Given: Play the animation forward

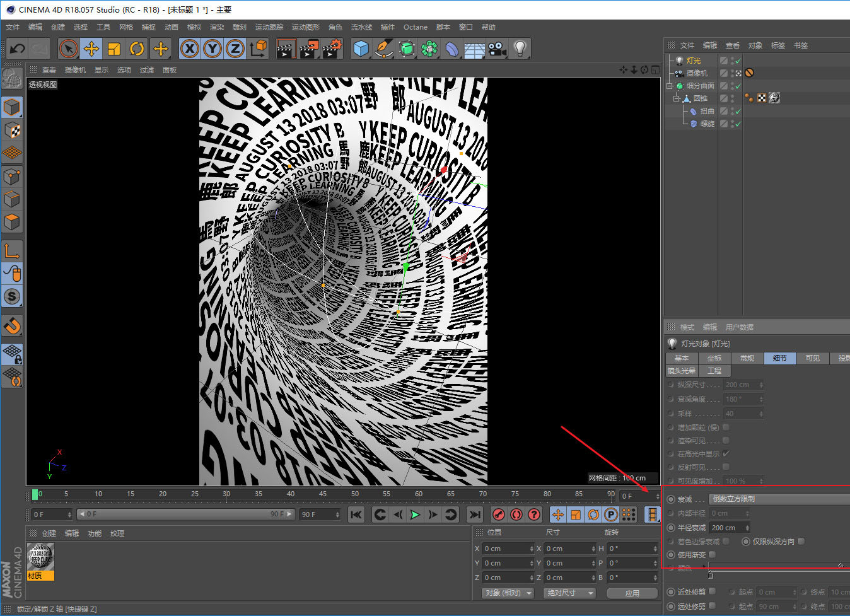Looking at the screenshot, I should [x=415, y=514].
